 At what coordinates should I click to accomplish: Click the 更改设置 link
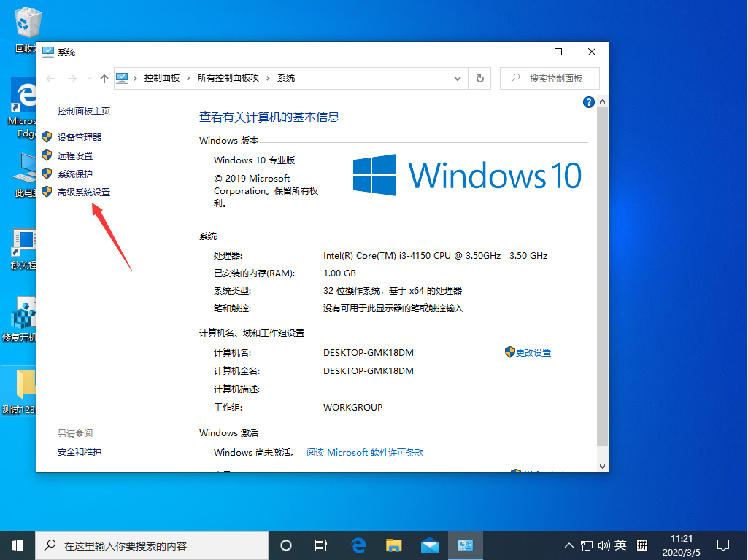click(533, 351)
